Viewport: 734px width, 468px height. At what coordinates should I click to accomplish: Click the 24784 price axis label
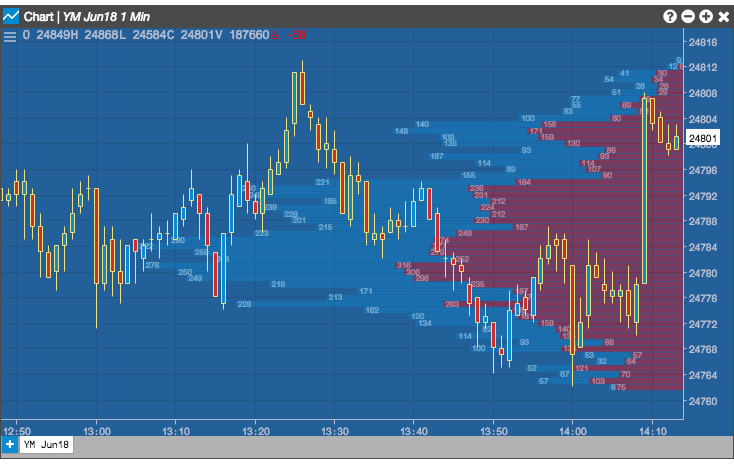[703, 247]
